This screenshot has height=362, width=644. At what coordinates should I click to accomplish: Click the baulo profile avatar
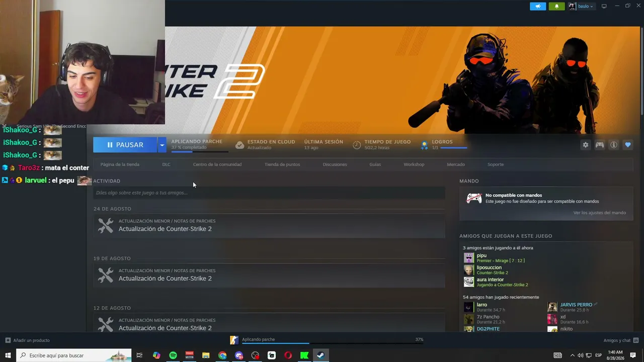pyautogui.click(x=572, y=6)
